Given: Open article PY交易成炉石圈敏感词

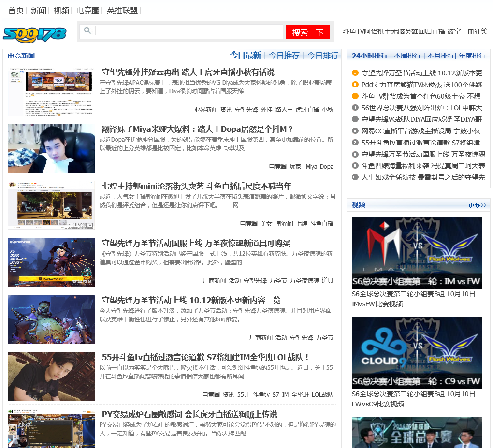Looking at the screenshot, I should pos(189,414).
